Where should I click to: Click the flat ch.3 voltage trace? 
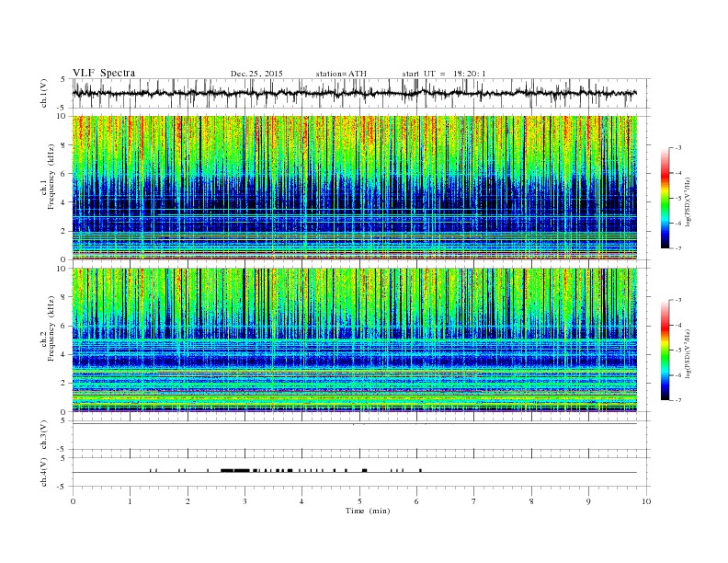355,424
